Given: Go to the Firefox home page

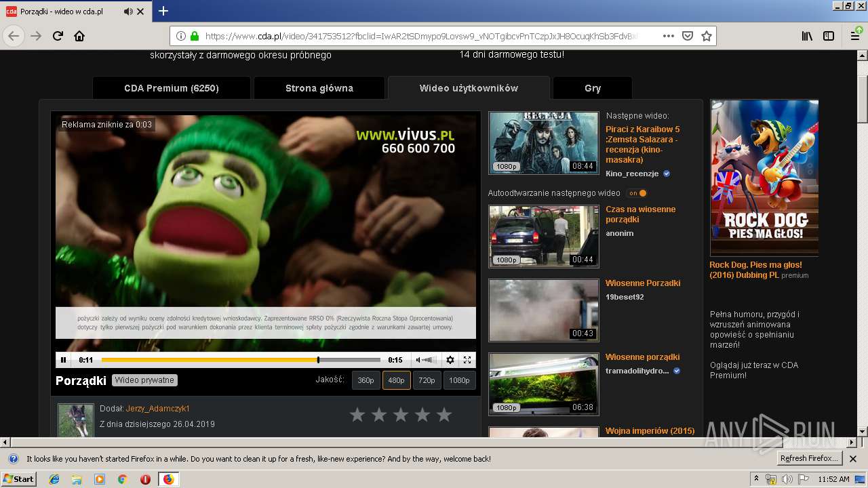Looking at the screenshot, I should point(79,36).
